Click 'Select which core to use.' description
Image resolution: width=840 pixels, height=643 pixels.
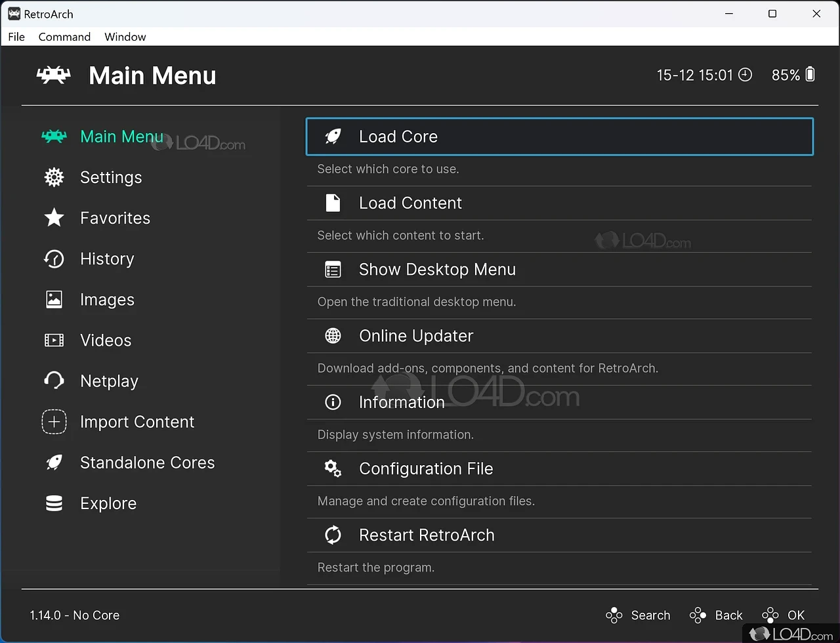(388, 169)
